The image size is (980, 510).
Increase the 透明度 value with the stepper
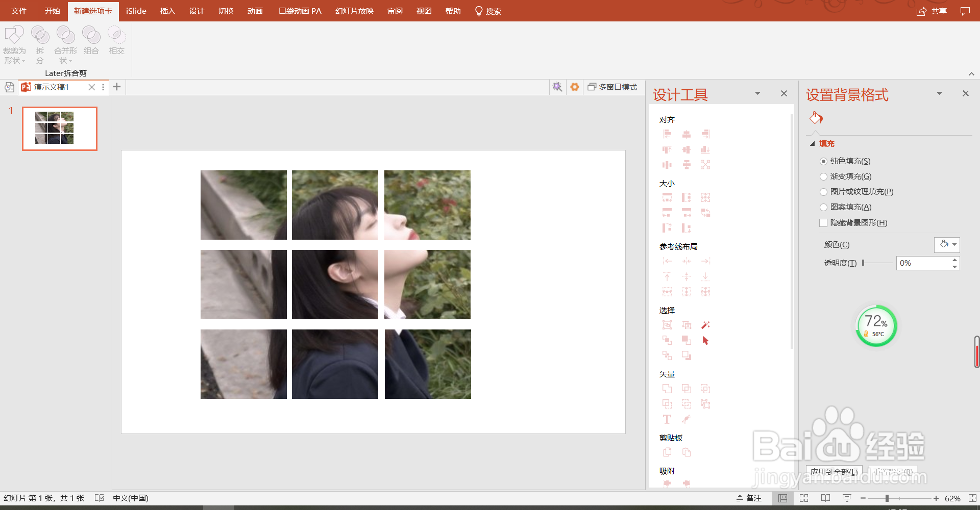point(955,260)
